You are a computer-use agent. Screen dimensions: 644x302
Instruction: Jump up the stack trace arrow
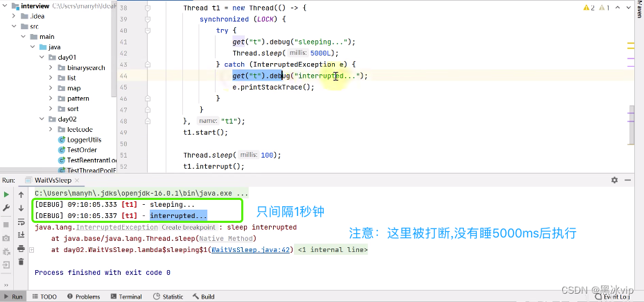[21, 194]
